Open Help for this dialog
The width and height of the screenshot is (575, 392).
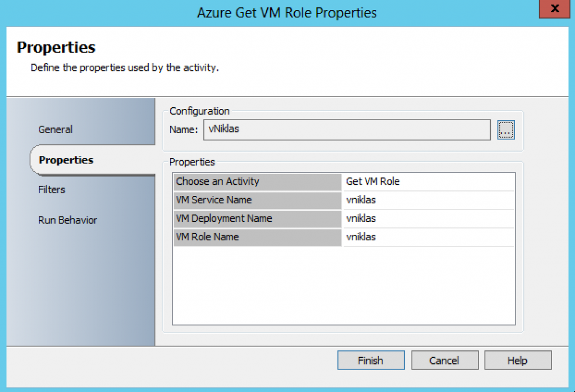tap(518, 360)
